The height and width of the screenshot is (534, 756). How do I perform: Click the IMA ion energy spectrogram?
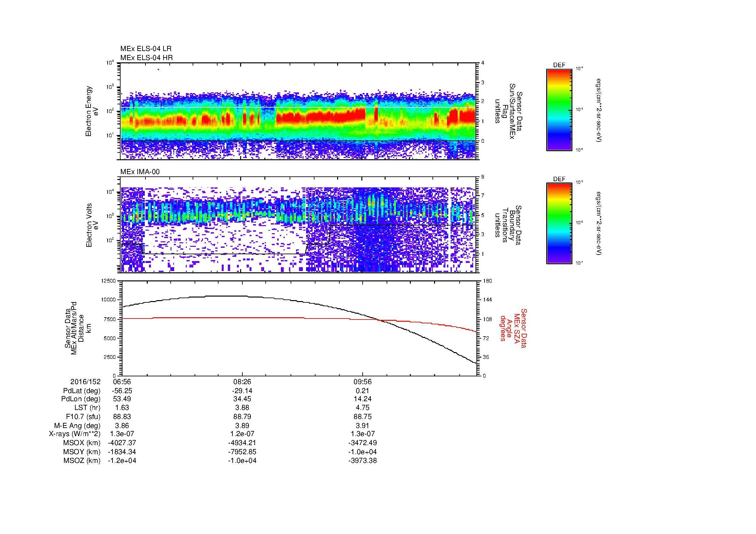[299, 225]
